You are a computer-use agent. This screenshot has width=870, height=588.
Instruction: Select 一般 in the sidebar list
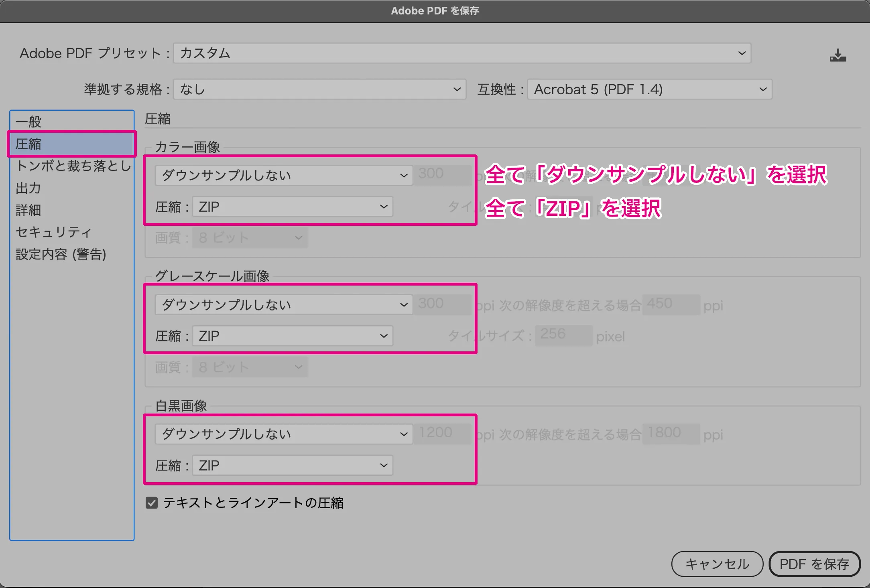[x=72, y=122]
